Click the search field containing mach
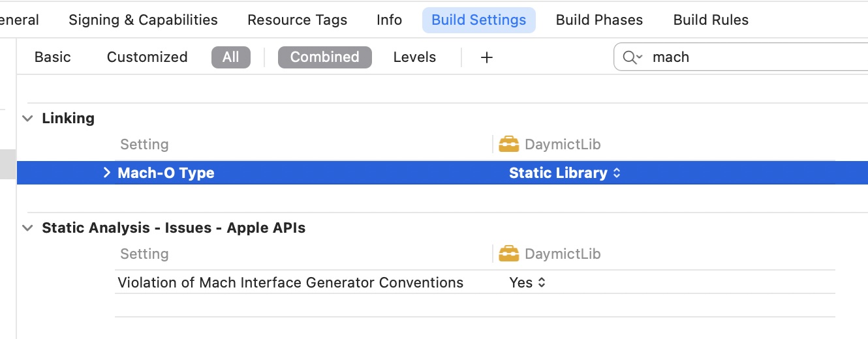 tap(741, 57)
